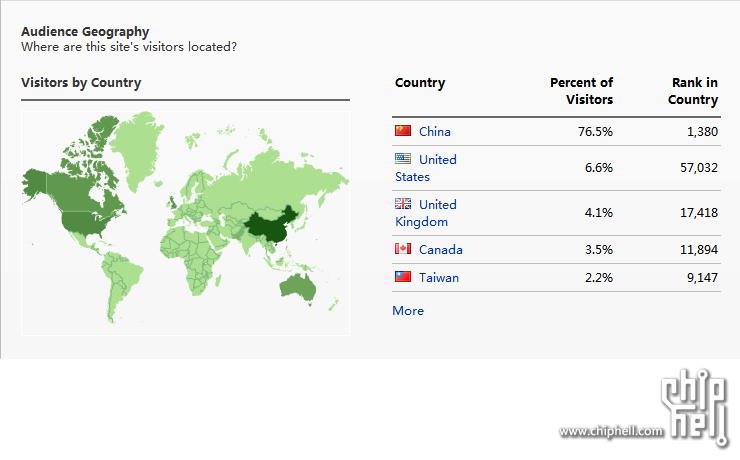Open the United Kingdom country link

pyautogui.click(x=426, y=213)
